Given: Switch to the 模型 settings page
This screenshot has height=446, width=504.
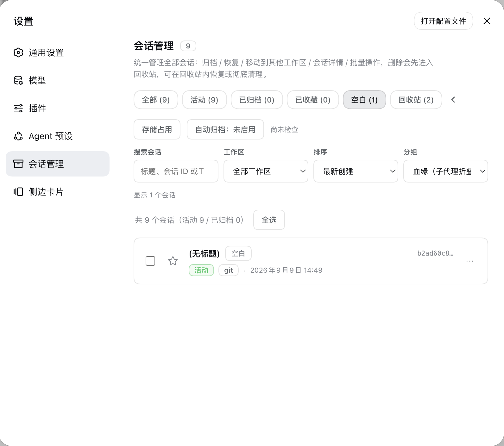Looking at the screenshot, I should pyautogui.click(x=58, y=80).
